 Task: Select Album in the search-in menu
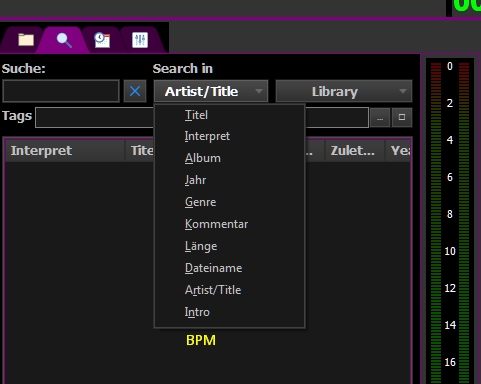click(229, 158)
